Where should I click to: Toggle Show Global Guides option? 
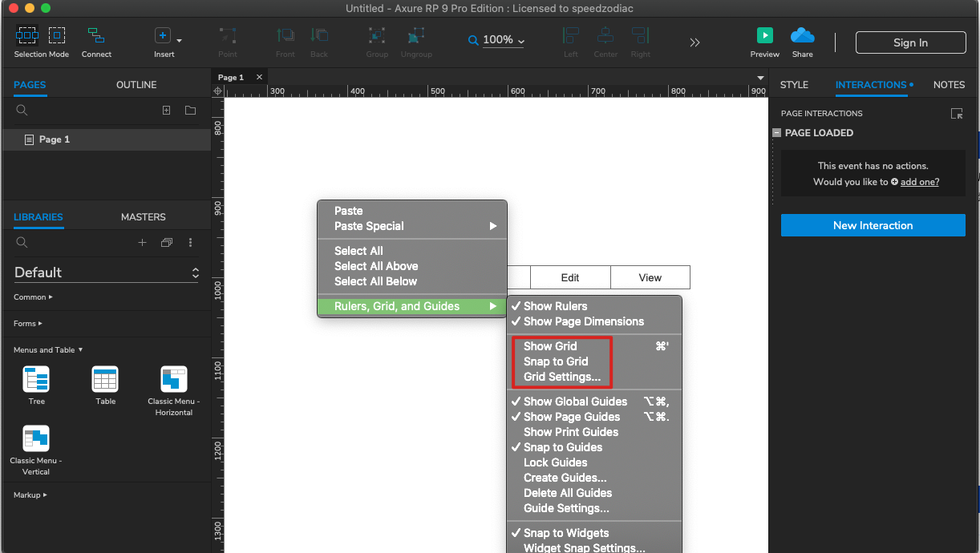(594, 402)
